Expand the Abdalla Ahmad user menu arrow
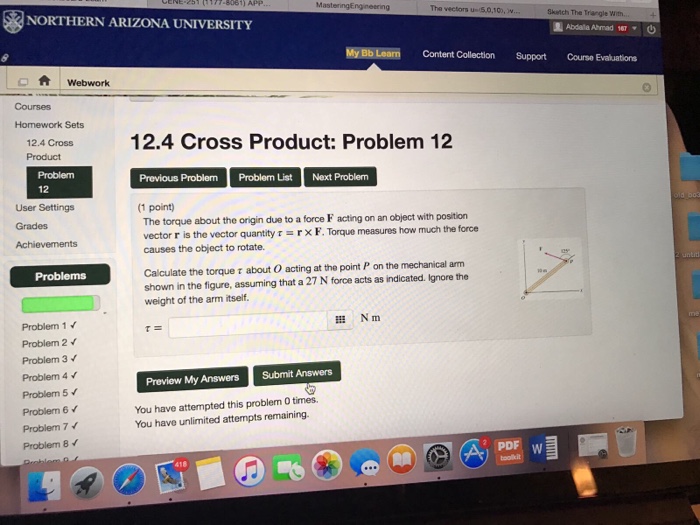Screen dimensions: 700x525 (x=634, y=29)
